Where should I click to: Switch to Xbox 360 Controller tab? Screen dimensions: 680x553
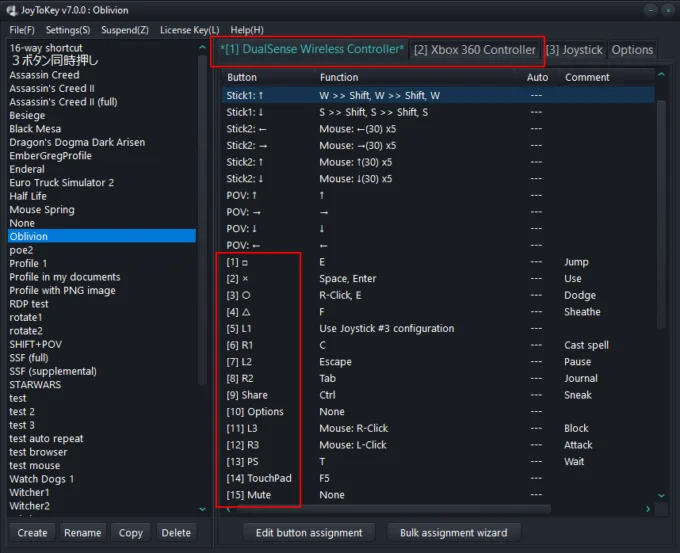coord(475,50)
